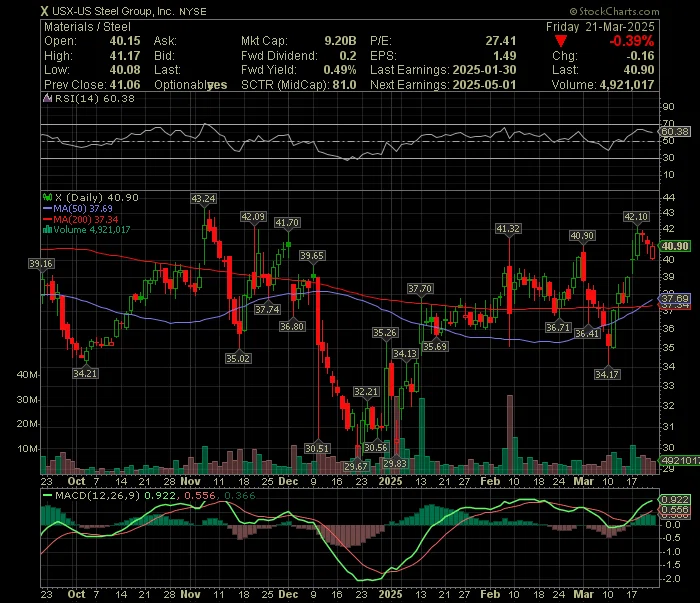Click the MA(200) 37.34 legend text
The width and height of the screenshot is (700, 603).
coord(86,220)
